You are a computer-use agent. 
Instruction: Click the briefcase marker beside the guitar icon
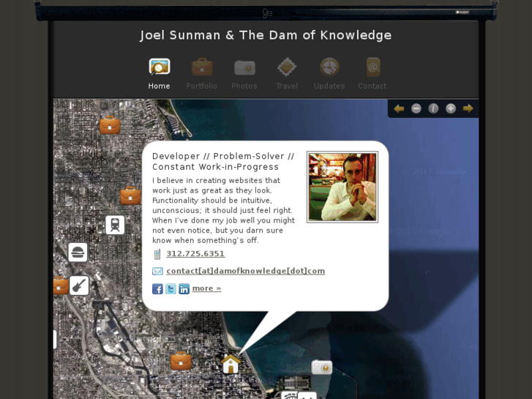coord(61,286)
